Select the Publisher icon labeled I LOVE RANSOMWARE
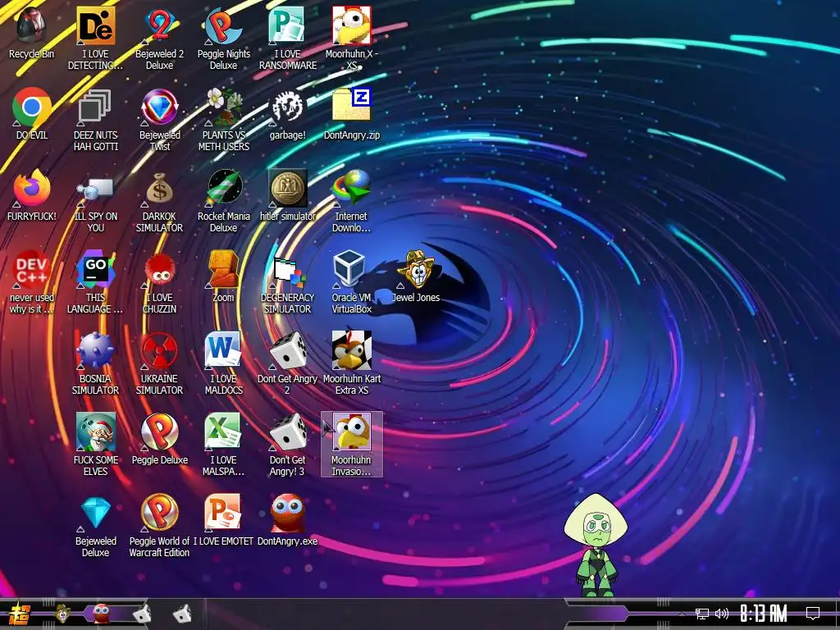This screenshot has width=840, height=630. pyautogui.click(x=288, y=39)
